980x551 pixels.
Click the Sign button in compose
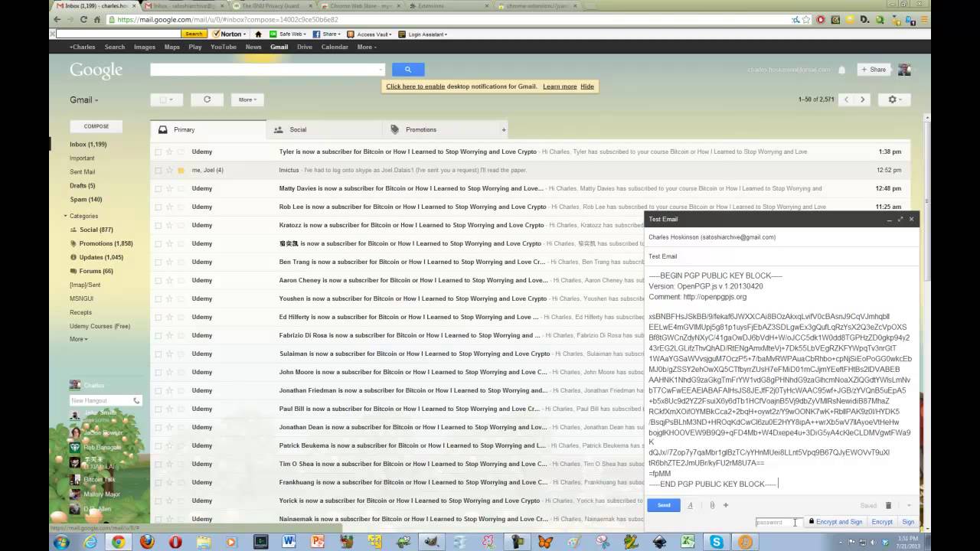908,522
